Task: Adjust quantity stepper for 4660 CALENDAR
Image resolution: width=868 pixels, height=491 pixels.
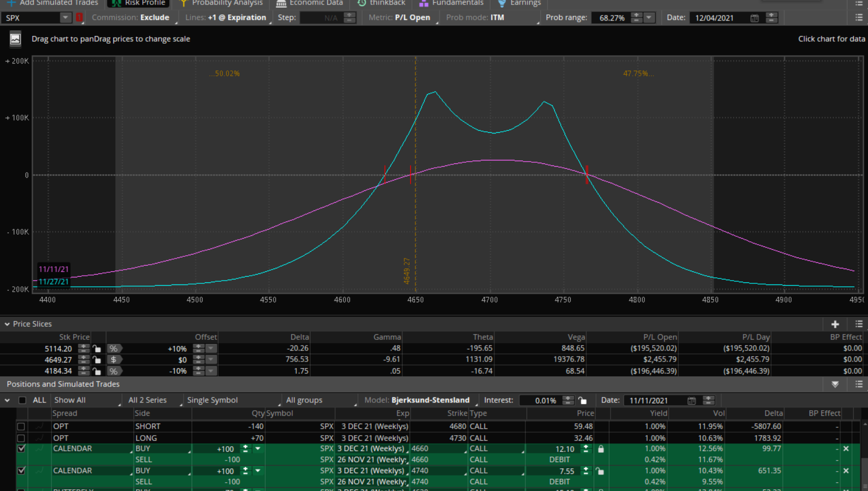Action: (245, 449)
